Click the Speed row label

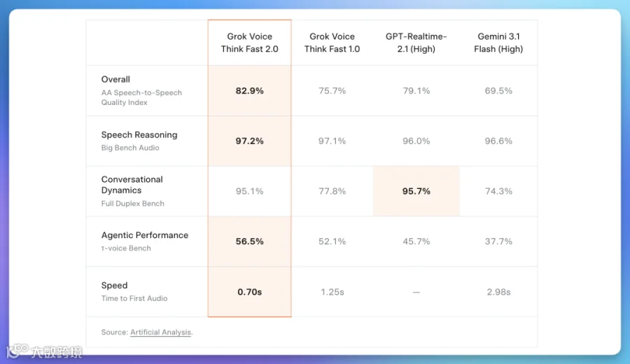114,286
